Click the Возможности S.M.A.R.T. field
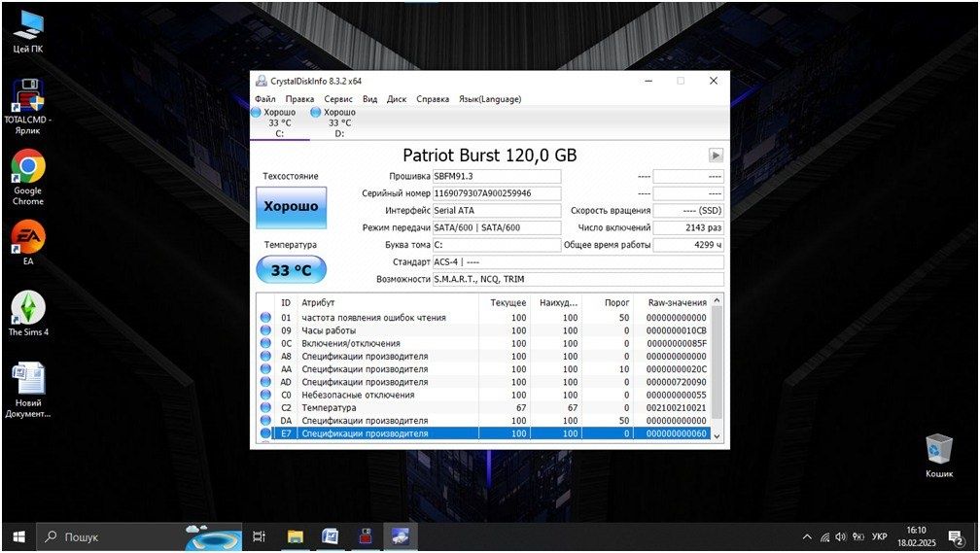This screenshot has height=553, width=980. [x=578, y=279]
